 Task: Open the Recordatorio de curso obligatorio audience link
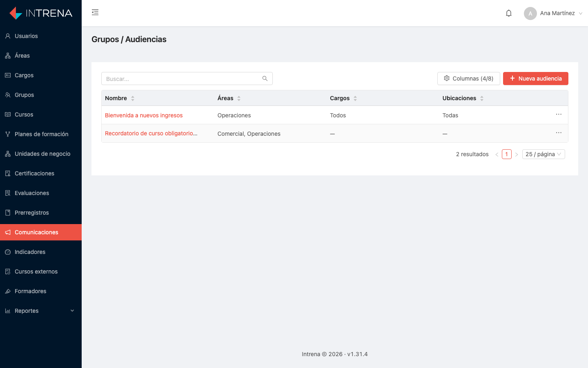click(151, 133)
